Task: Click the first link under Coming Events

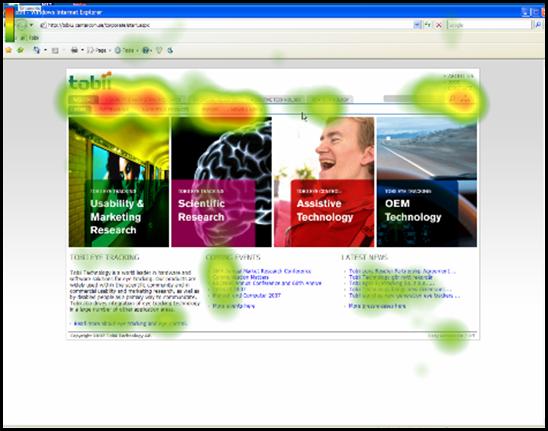Action: click(x=261, y=271)
